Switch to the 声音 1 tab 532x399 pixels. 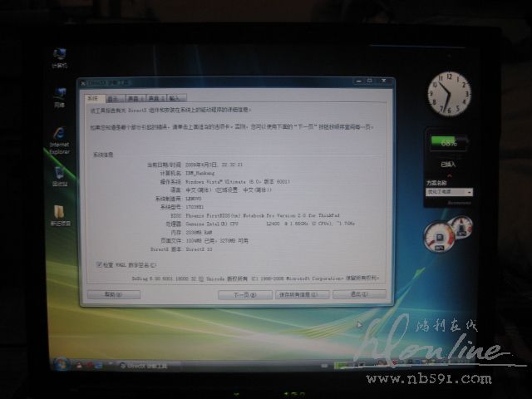point(135,99)
